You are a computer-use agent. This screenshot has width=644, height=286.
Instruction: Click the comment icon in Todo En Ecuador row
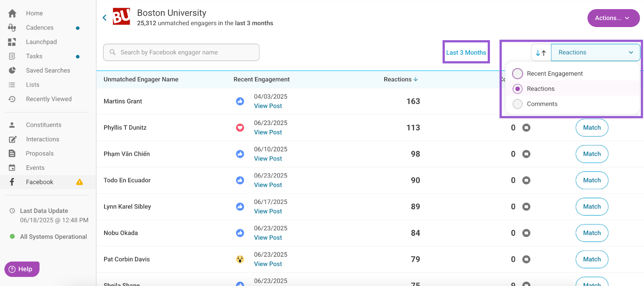click(526, 180)
